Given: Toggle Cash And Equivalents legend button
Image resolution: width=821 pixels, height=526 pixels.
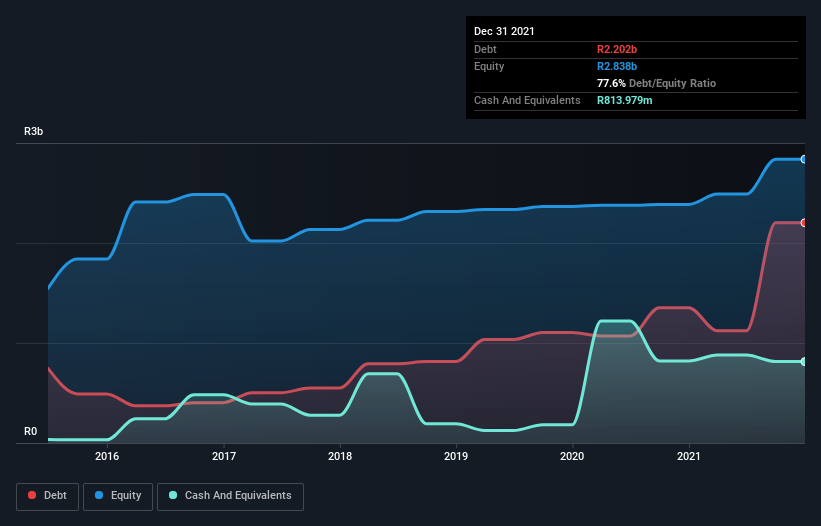Looking at the screenshot, I should [x=230, y=496].
